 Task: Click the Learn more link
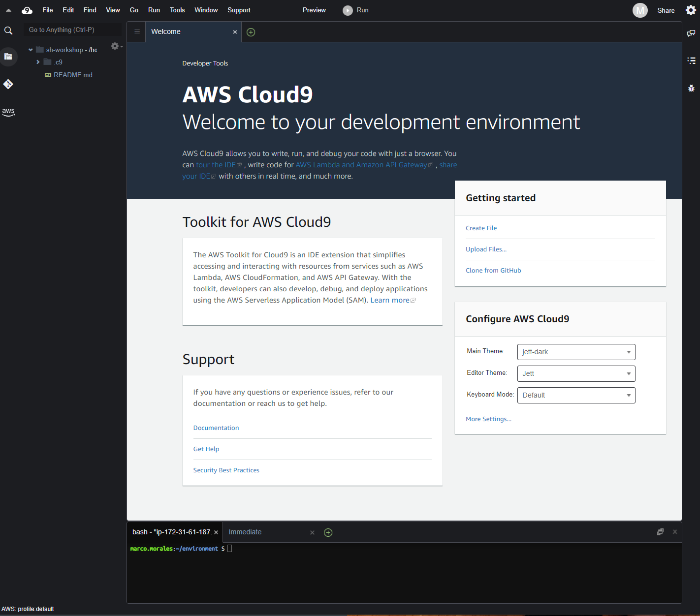(x=392, y=300)
